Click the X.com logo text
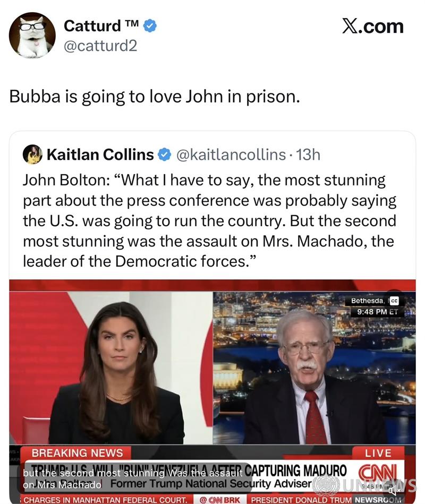This screenshot has height=504, width=425. click(372, 26)
